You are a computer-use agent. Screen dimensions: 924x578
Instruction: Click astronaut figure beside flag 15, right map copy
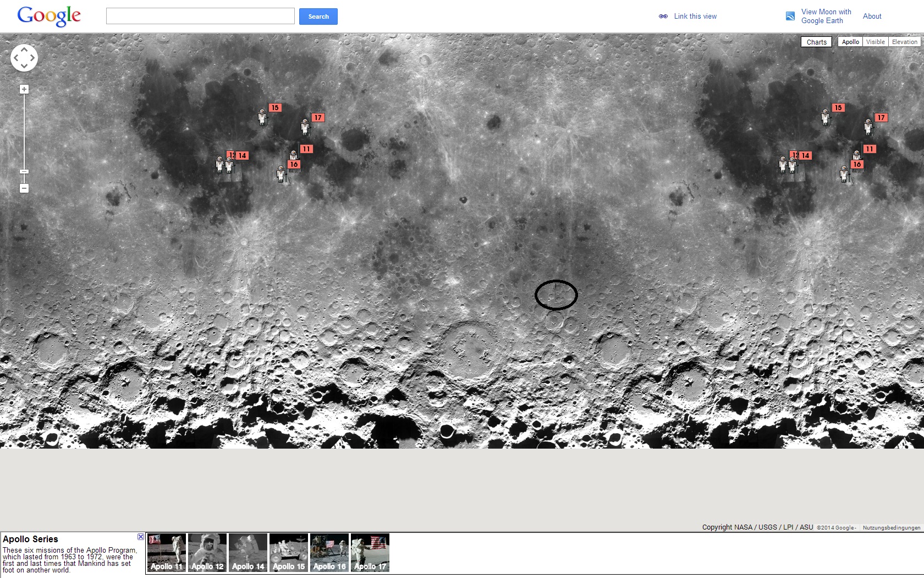tap(826, 117)
